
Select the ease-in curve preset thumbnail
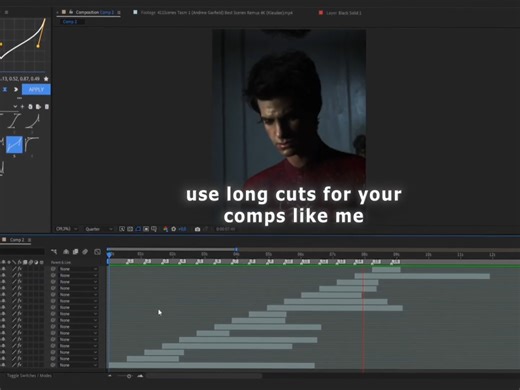click(x=32, y=121)
